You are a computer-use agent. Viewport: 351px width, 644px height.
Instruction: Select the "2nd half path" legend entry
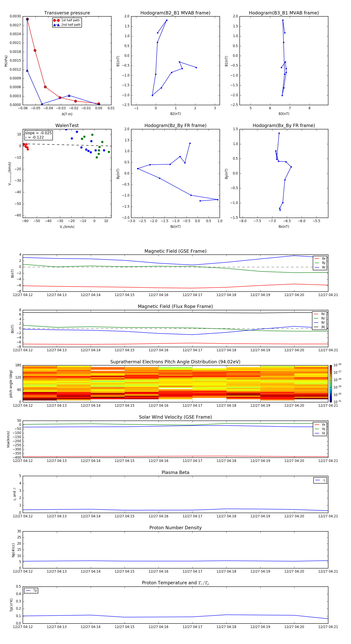(67, 25)
